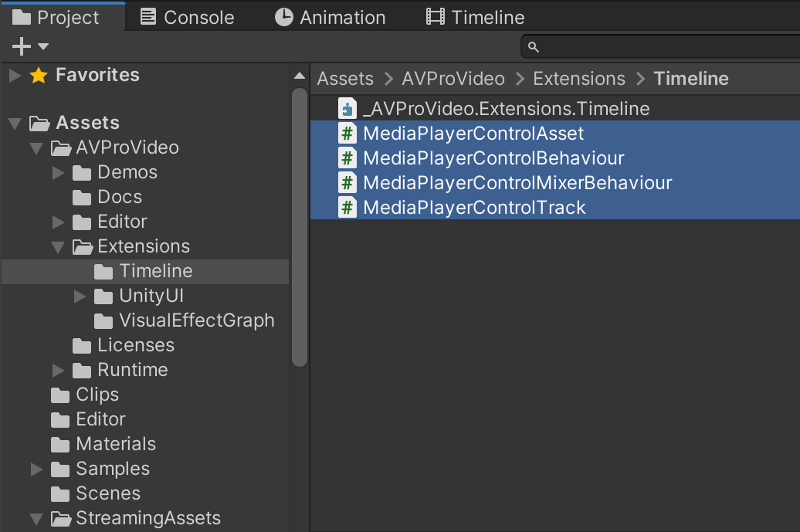800x532 pixels.
Task: Collapse the Extensions folder arrow
Action: click(58, 247)
